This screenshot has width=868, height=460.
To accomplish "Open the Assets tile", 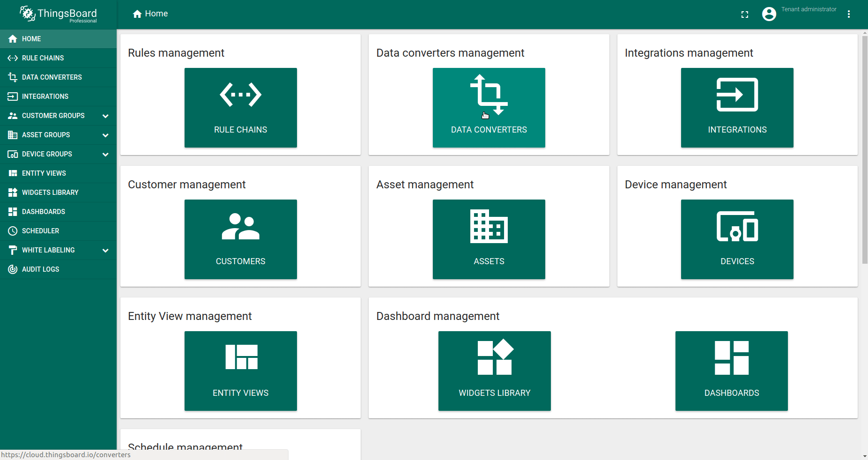I will 489,239.
